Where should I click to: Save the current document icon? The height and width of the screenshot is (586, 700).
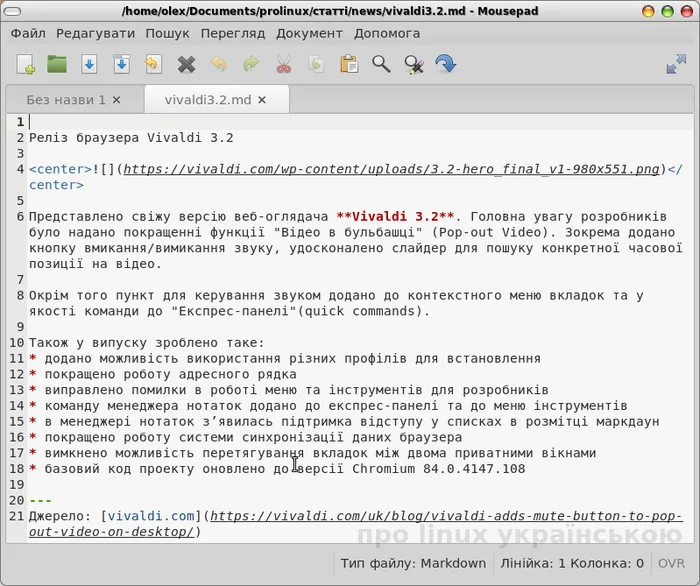89,64
